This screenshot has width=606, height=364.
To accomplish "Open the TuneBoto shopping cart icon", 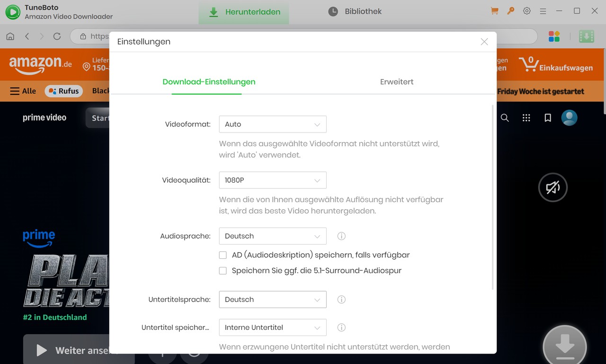I will click(494, 10).
